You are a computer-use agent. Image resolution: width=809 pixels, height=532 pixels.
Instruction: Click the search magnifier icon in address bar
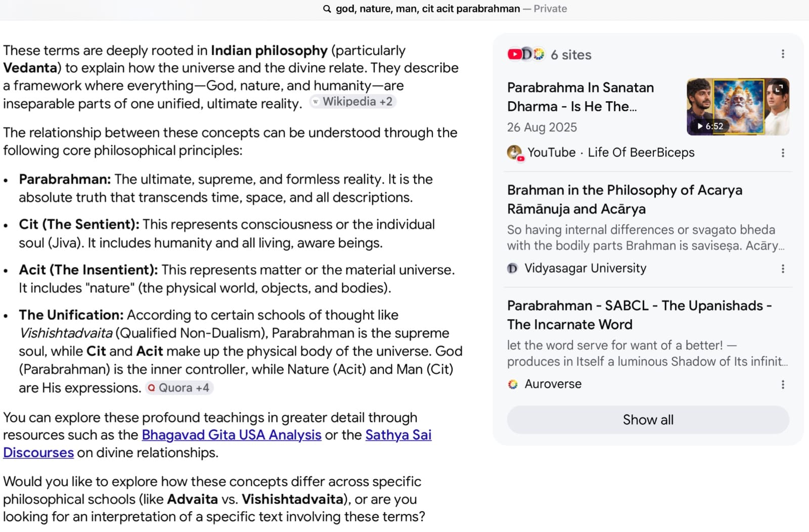click(x=327, y=9)
